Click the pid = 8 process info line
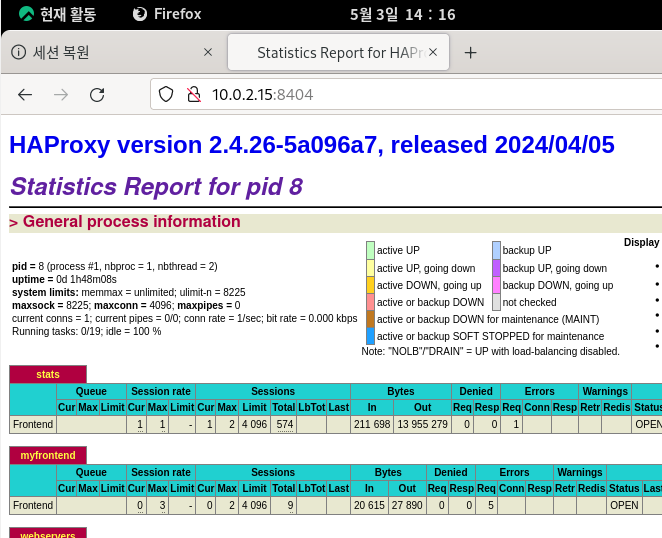The height and width of the screenshot is (538, 662). click(115, 266)
